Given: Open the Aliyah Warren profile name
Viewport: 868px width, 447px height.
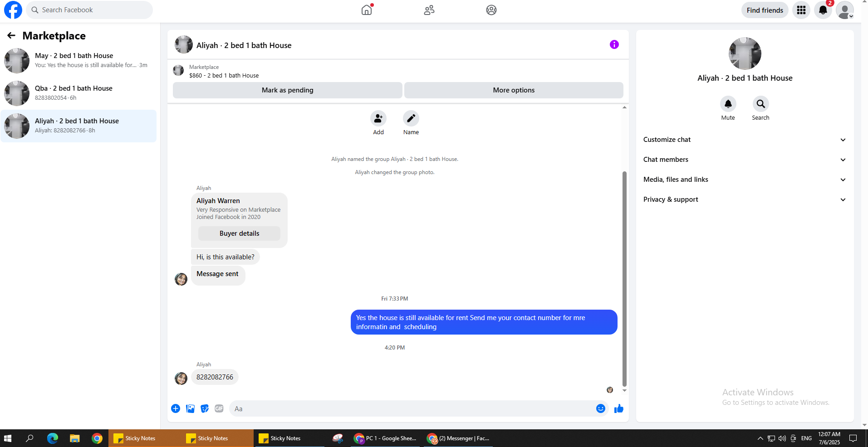Looking at the screenshot, I should click(218, 201).
